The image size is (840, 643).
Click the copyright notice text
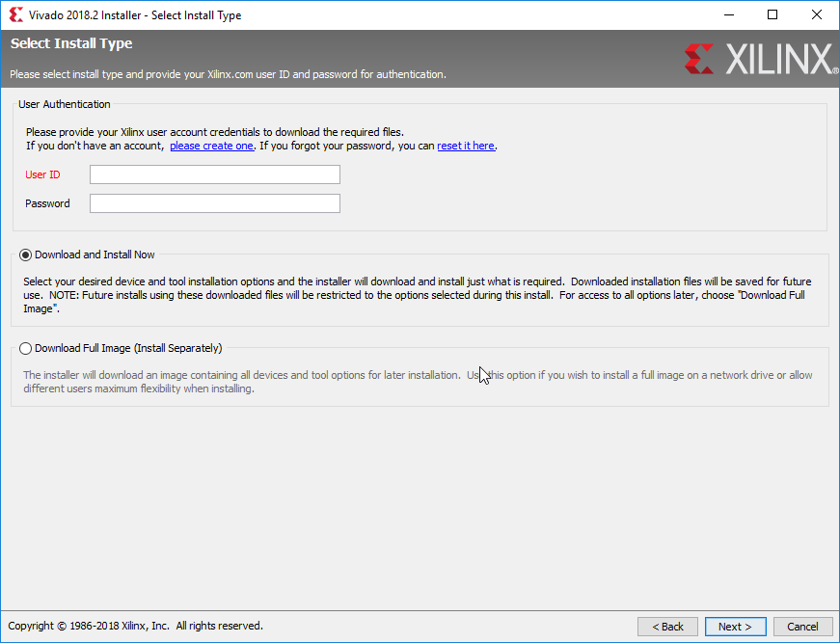[x=136, y=626]
